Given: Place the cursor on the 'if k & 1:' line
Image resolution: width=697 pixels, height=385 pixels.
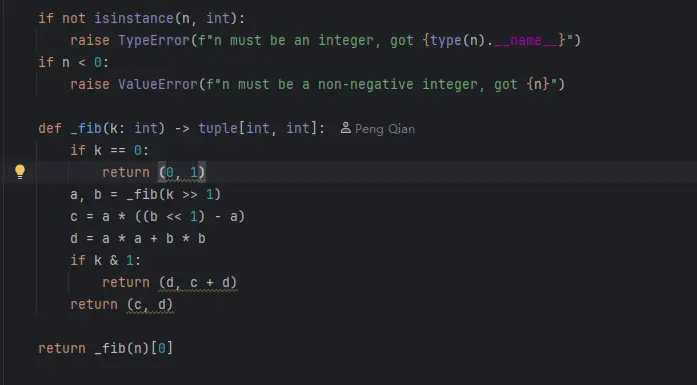Looking at the screenshot, I should pos(105,261).
